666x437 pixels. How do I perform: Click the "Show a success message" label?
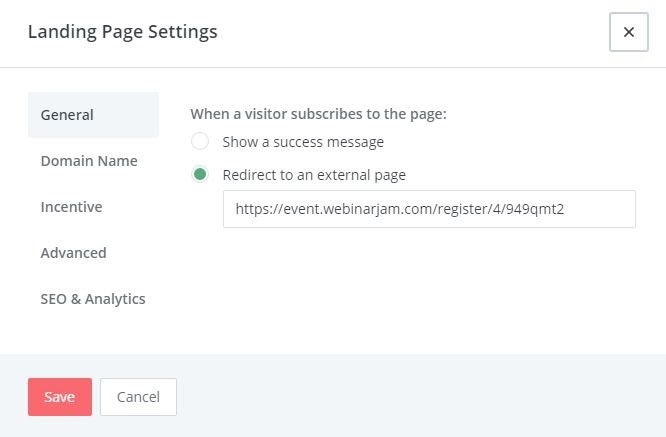303,142
